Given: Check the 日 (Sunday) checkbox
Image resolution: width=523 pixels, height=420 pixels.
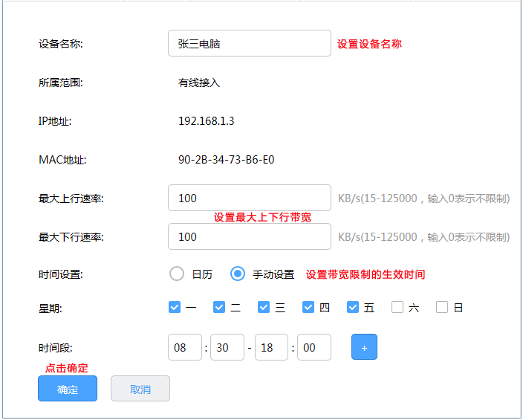Looking at the screenshot, I should [x=442, y=307].
